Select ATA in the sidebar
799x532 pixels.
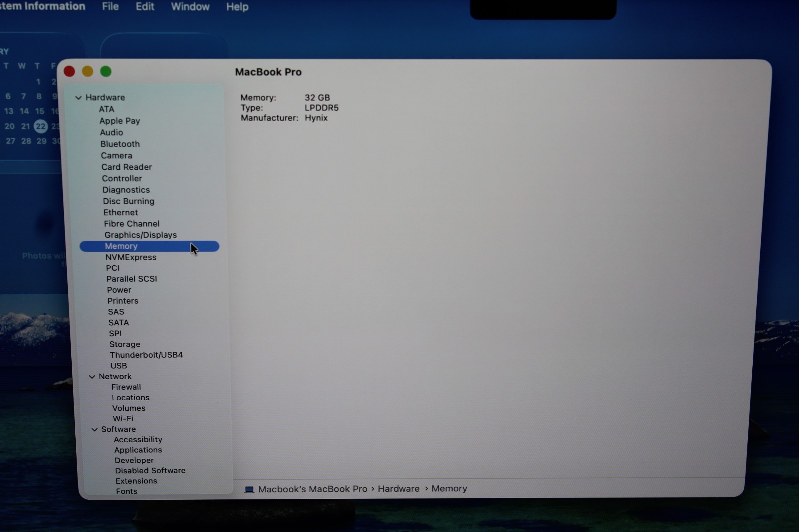click(x=106, y=109)
